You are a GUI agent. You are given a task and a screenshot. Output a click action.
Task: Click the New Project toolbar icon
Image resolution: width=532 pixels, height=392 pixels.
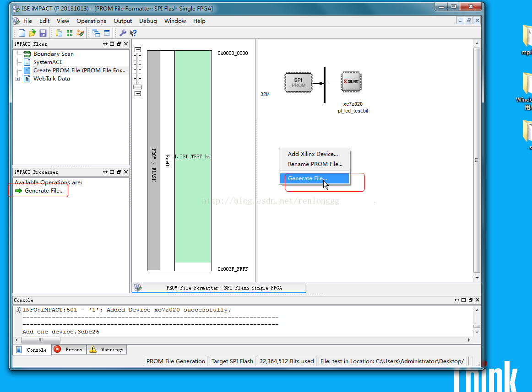pyautogui.click(x=22, y=33)
